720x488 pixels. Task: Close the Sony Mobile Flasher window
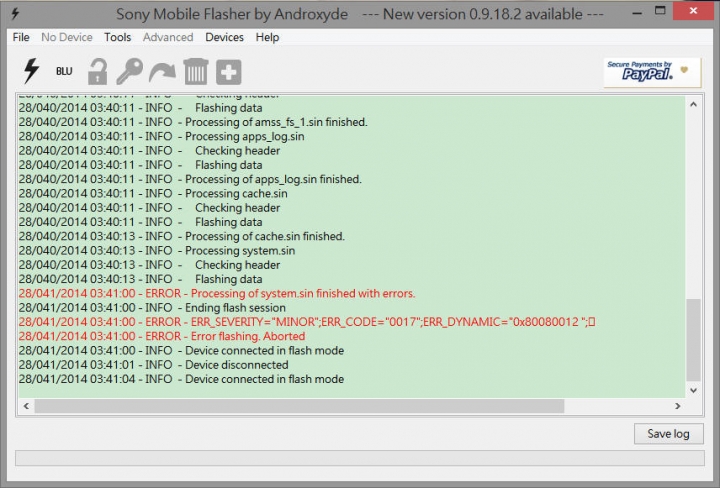point(693,11)
